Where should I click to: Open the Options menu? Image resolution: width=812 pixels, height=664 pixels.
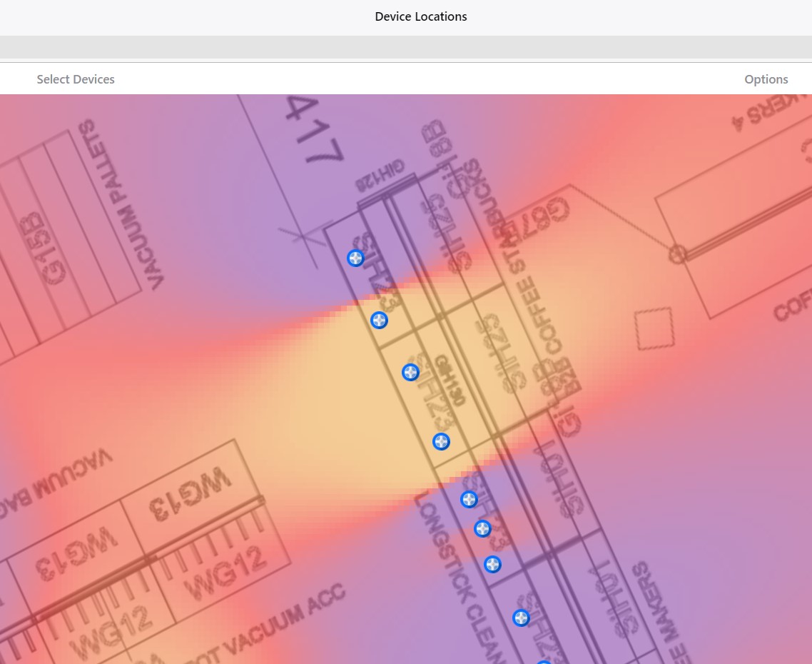click(766, 79)
